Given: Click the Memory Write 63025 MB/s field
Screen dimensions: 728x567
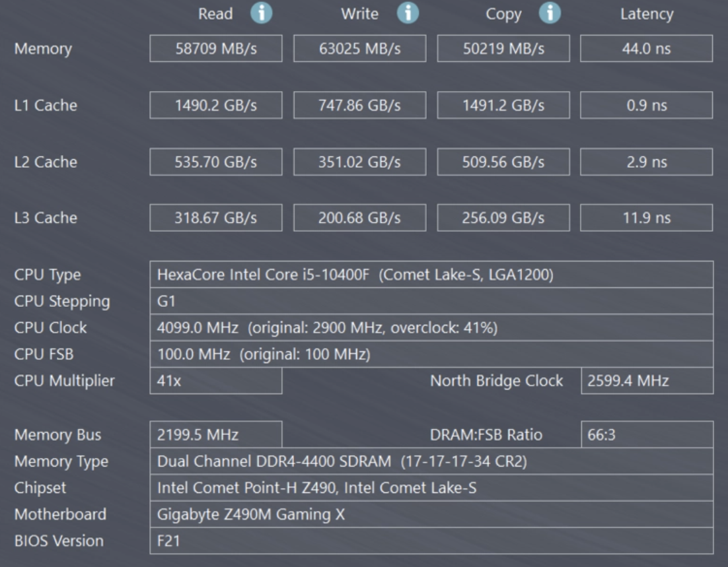Looking at the screenshot, I should tap(359, 49).
